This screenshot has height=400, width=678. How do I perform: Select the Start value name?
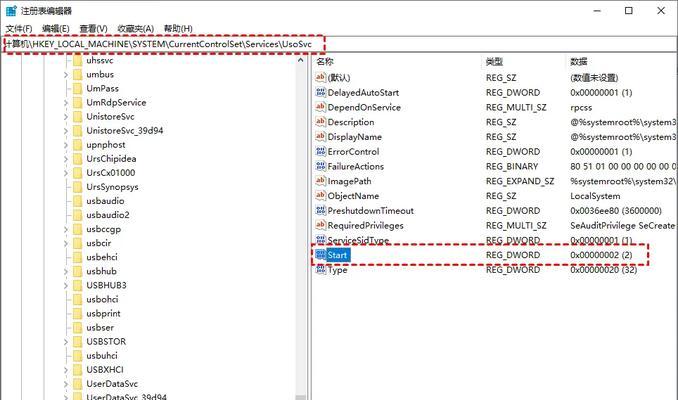tap(337, 255)
